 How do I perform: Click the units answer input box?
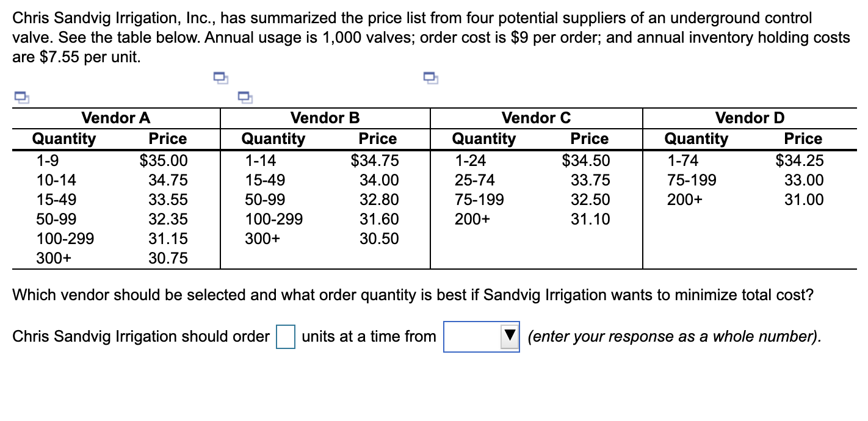click(x=284, y=336)
